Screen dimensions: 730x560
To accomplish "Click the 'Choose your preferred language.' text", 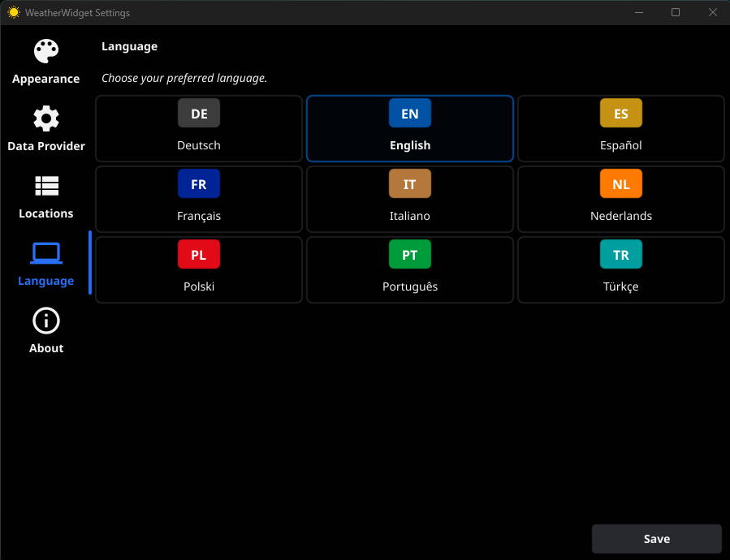I will [x=184, y=78].
